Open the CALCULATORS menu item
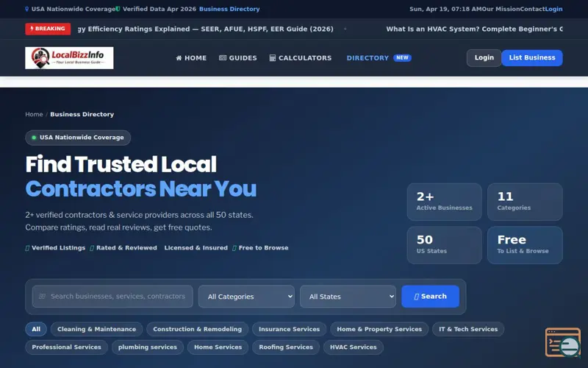Image resolution: width=588 pixels, height=368 pixels. click(301, 58)
